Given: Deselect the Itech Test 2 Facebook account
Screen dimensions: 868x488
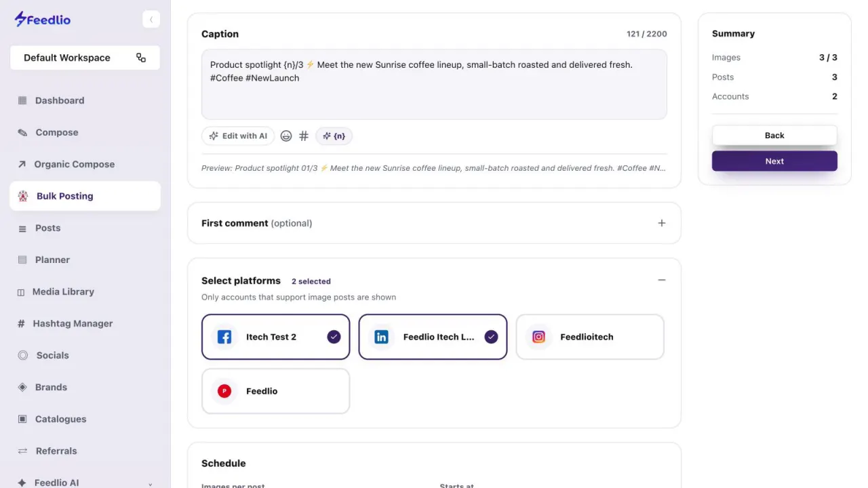Looking at the screenshot, I should click(x=276, y=337).
